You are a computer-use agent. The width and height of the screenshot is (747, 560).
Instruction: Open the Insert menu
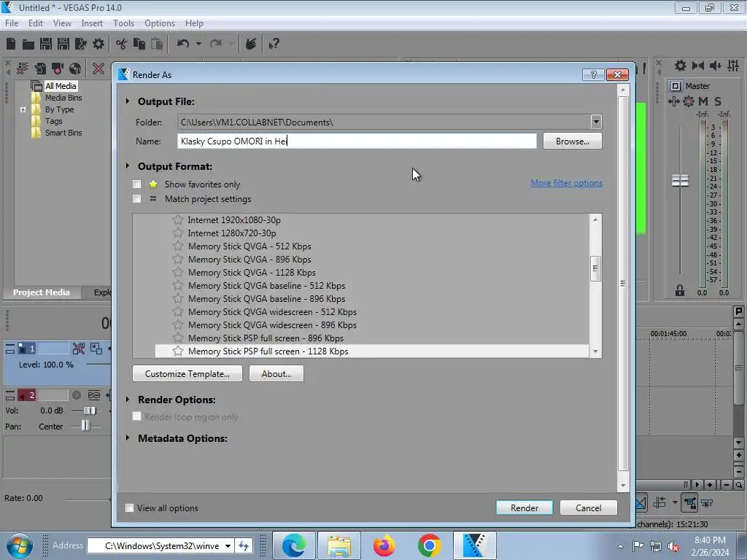coord(92,23)
